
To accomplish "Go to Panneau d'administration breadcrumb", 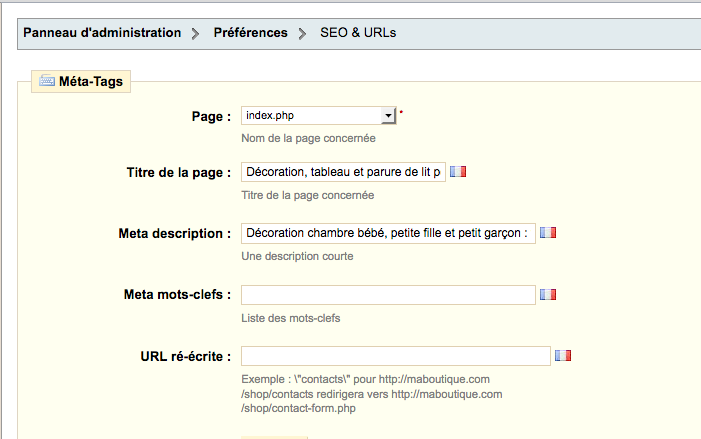I will (102, 33).
